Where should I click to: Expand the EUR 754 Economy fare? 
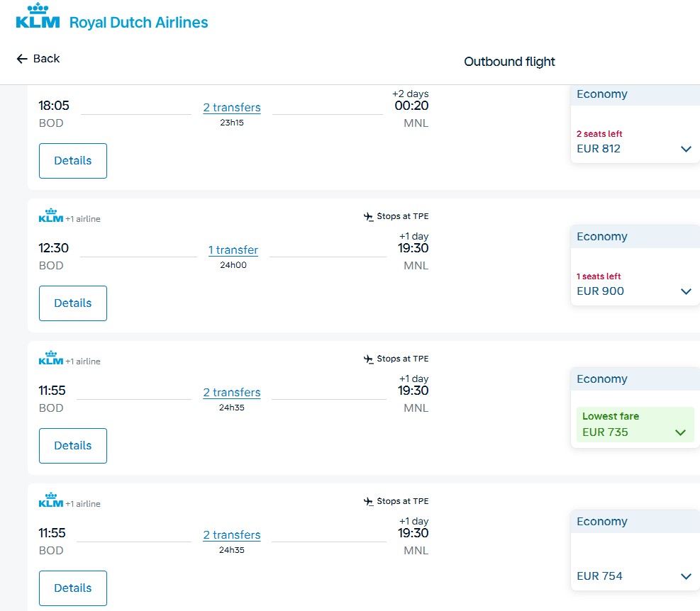[685, 576]
